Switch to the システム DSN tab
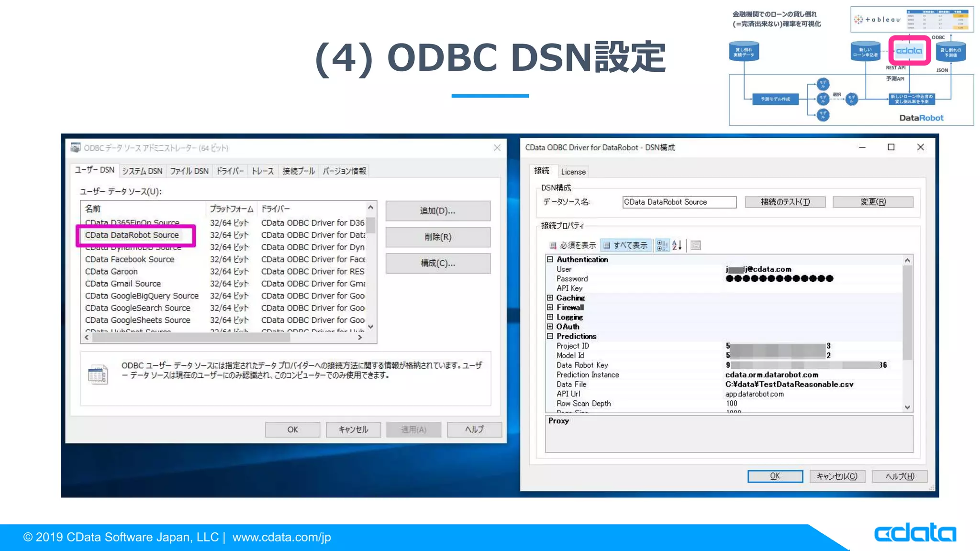Image resolution: width=980 pixels, height=551 pixels. pos(142,171)
